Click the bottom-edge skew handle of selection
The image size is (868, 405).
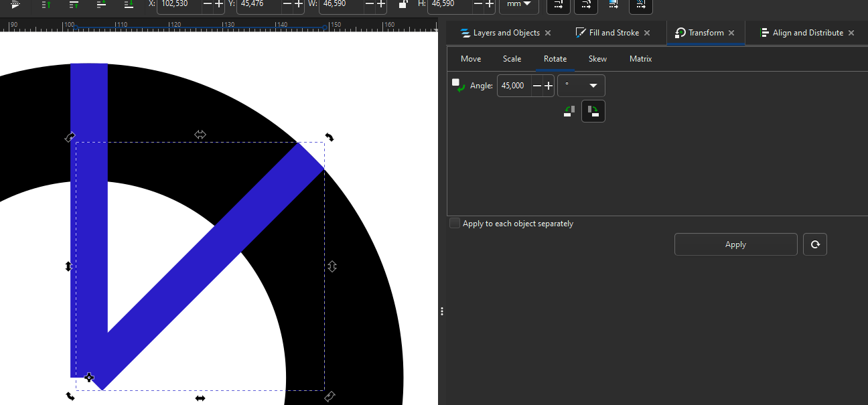click(x=200, y=398)
